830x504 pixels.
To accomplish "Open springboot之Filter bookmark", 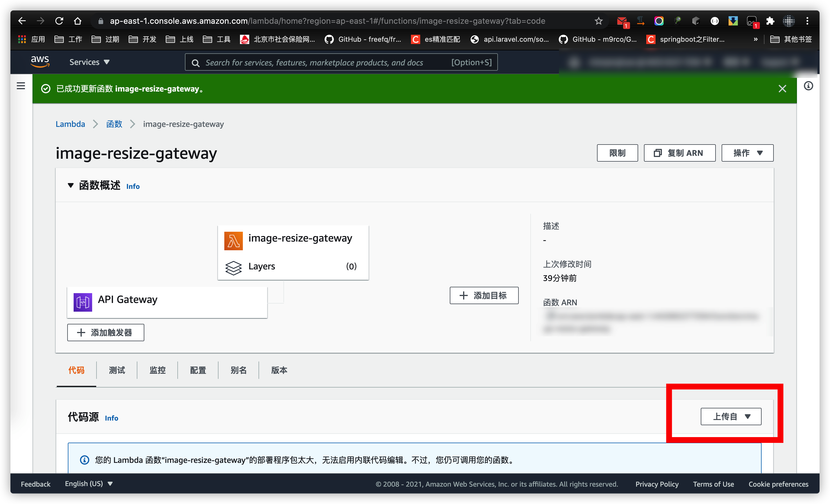I will pyautogui.click(x=685, y=39).
